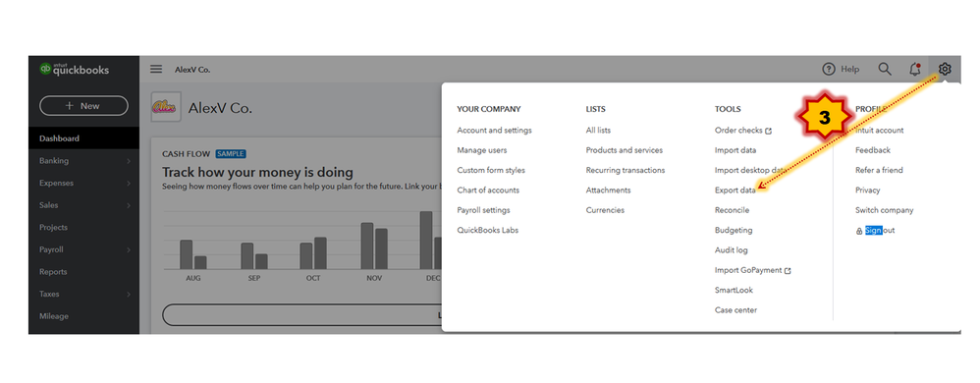Open Privacy link
Image resolution: width=980 pixels, height=383 pixels.
867,190
